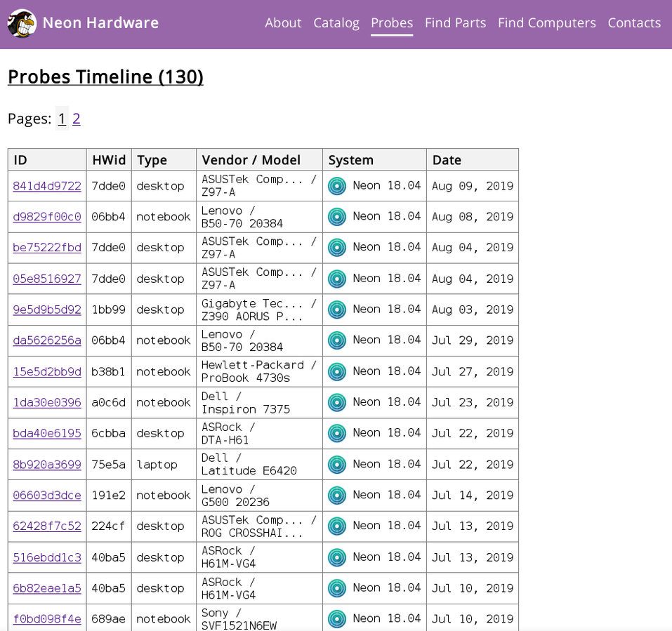This screenshot has width=672, height=631.
Task: Select the Probes navigation tab
Action: pyautogui.click(x=392, y=23)
